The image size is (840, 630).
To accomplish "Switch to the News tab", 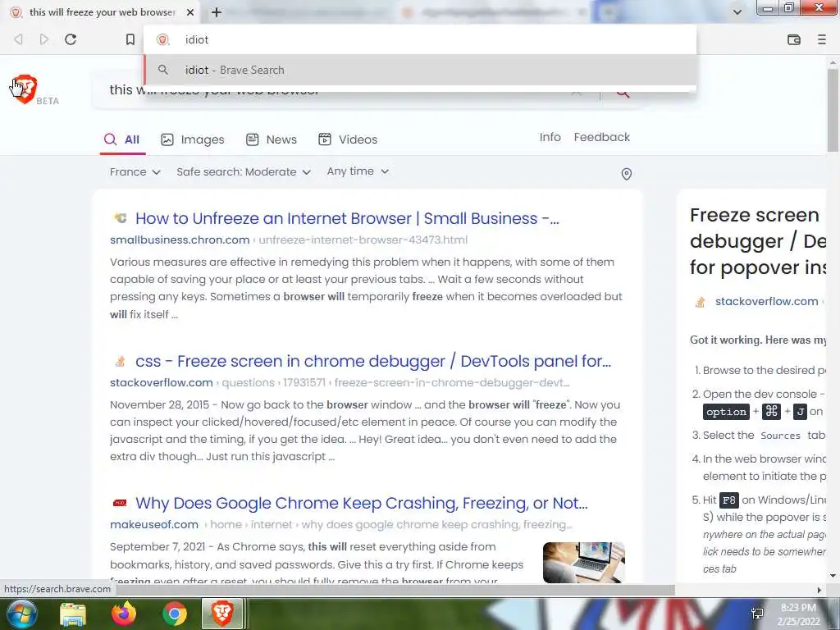I will tap(271, 139).
